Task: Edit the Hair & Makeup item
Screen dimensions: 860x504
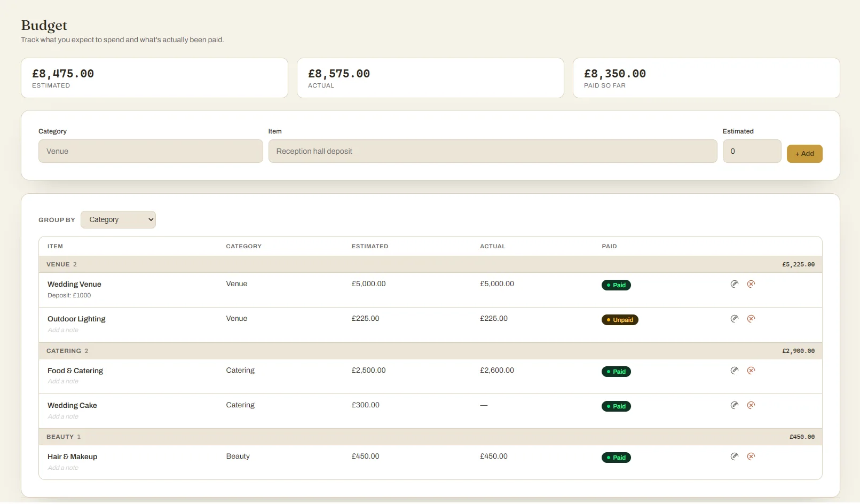Action: tap(735, 456)
